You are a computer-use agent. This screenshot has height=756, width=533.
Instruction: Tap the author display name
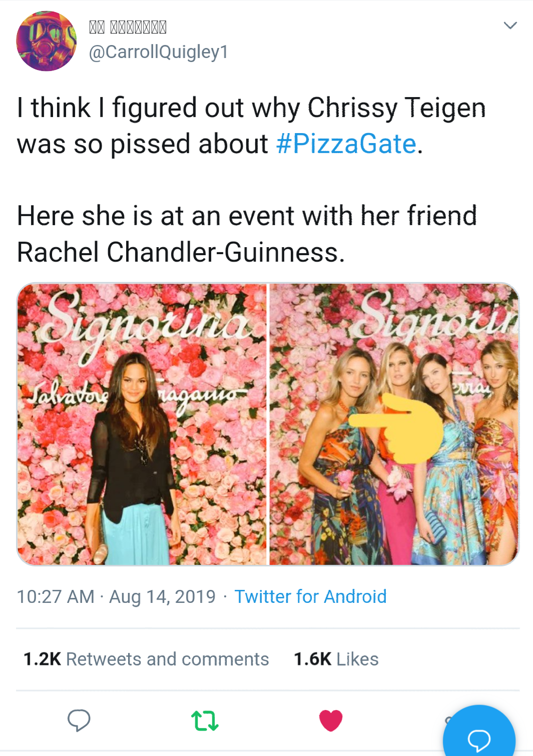pos(128,27)
